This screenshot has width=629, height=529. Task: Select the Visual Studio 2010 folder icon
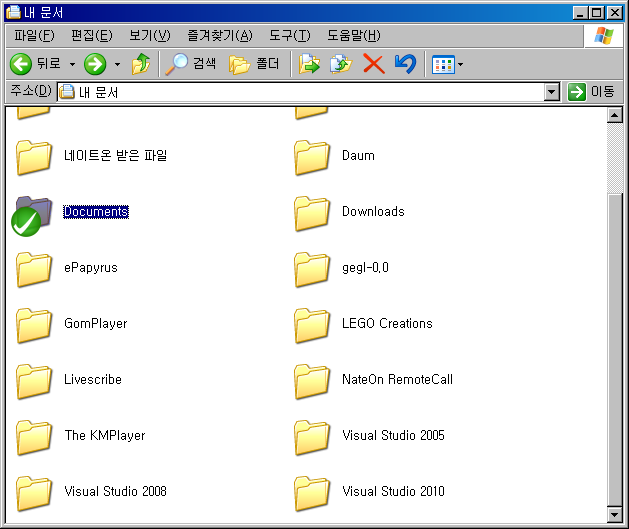point(312,493)
